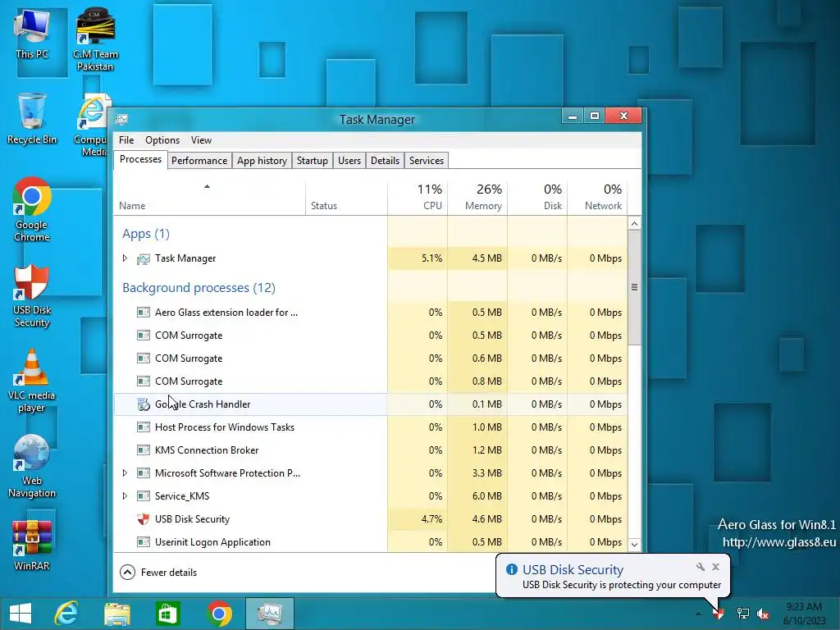The height and width of the screenshot is (630, 840).
Task: Select COM Surrogate using 0.5 MB
Action: [x=370, y=336]
